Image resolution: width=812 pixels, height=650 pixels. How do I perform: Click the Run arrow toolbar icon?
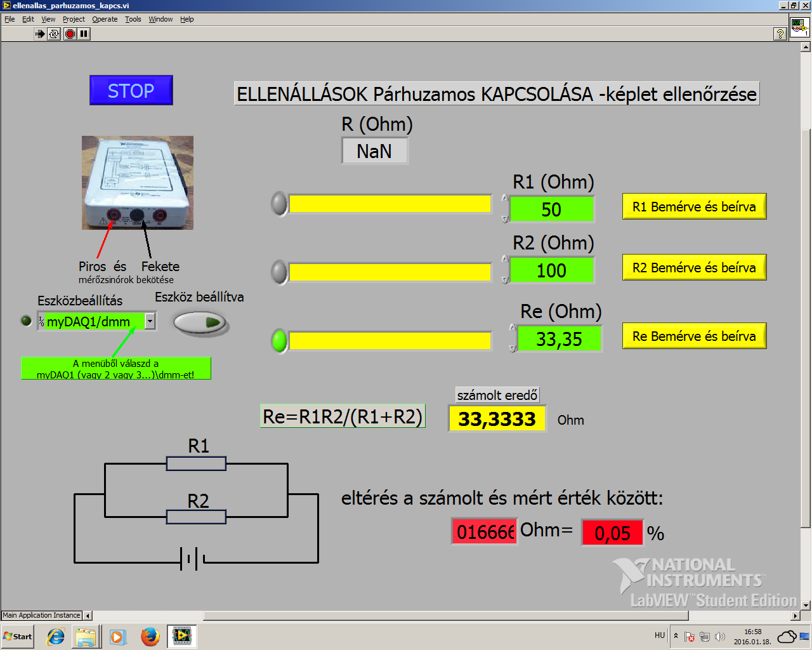(x=40, y=34)
